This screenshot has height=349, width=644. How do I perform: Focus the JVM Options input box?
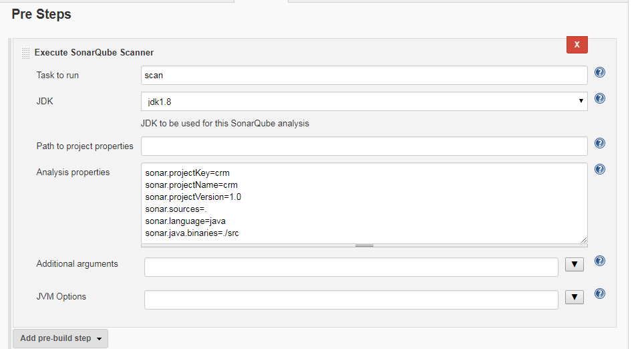click(x=351, y=300)
